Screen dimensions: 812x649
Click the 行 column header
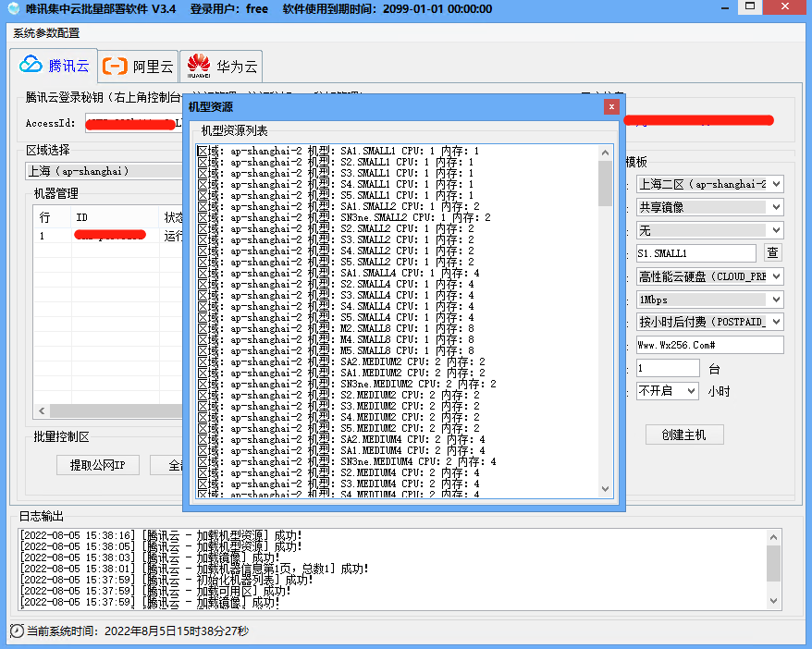coord(53,217)
